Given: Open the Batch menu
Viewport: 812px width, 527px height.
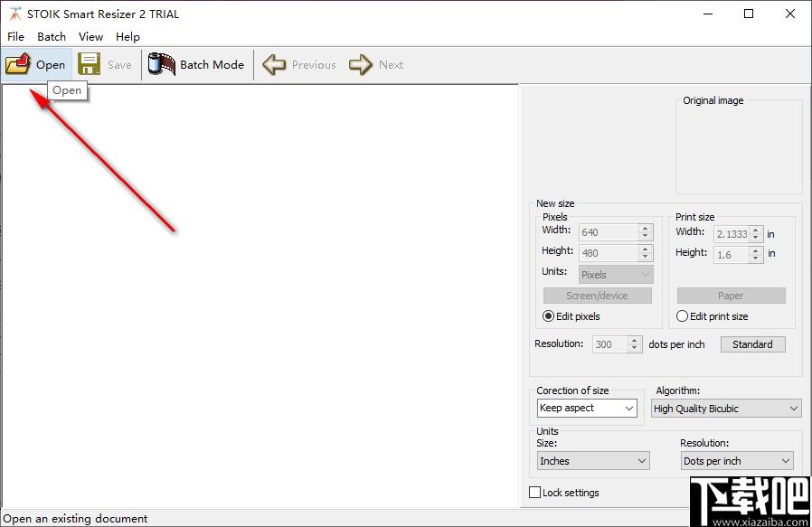Looking at the screenshot, I should coord(52,37).
